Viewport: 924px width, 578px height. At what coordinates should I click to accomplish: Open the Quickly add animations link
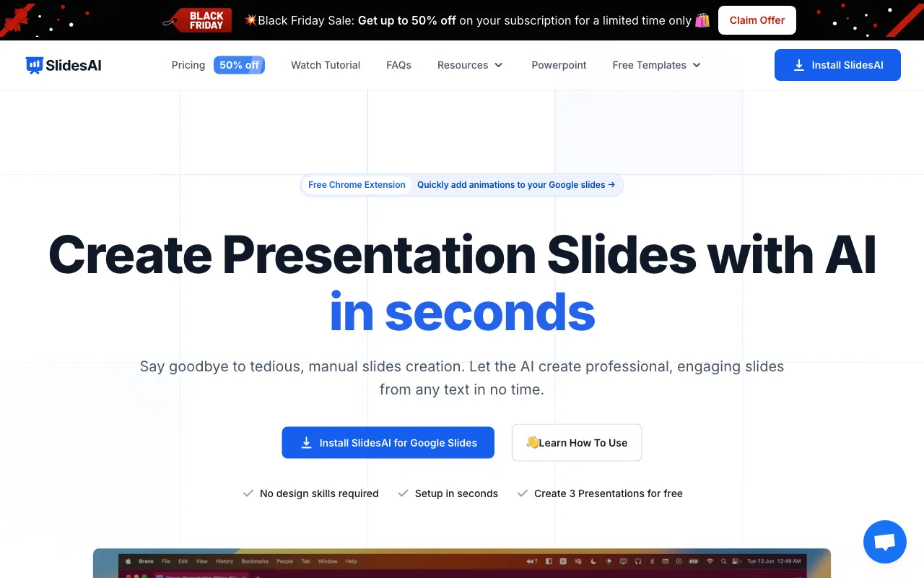click(516, 185)
